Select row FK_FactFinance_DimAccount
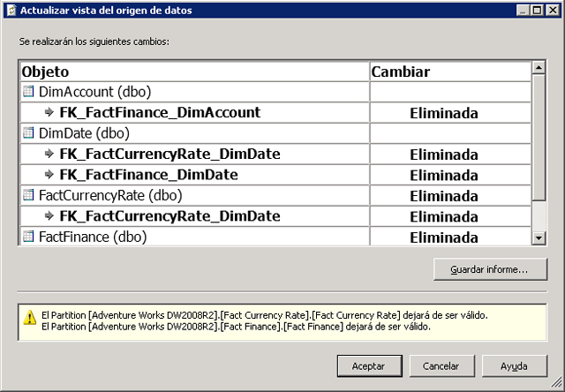The height and width of the screenshot is (392, 565). click(275, 112)
